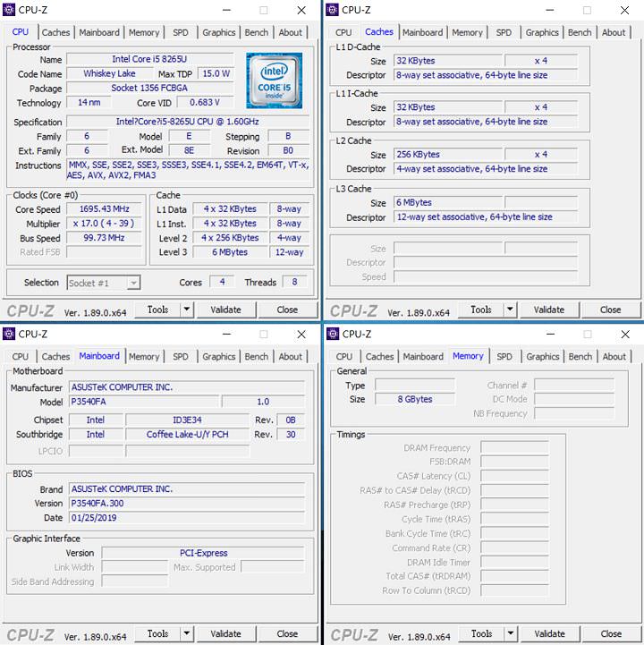Open the Bench tab in the CPU window

(x=256, y=32)
